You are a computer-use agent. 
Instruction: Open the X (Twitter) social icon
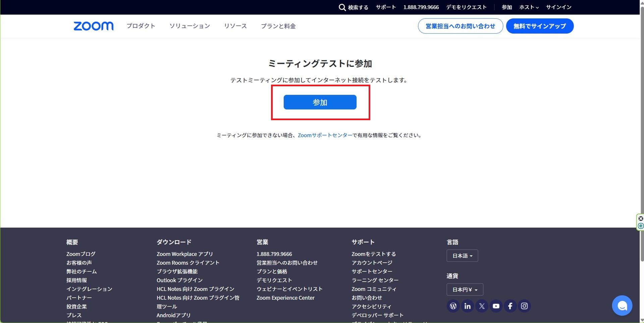coord(482,306)
